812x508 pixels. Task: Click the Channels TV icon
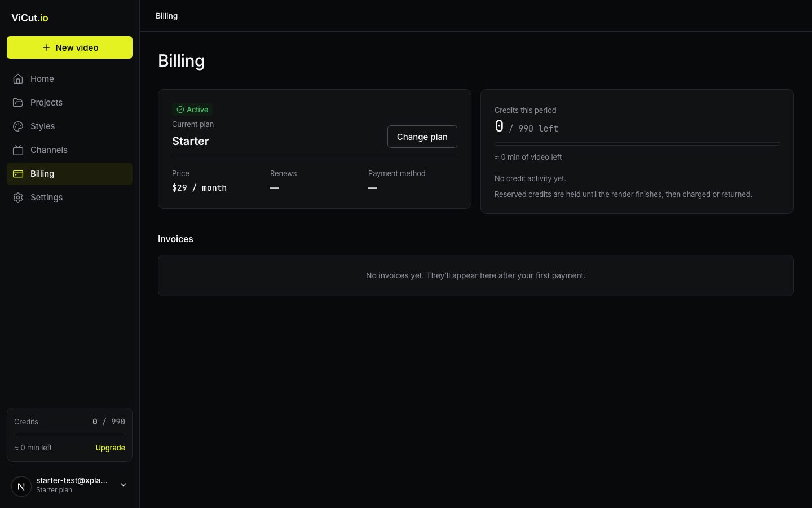18,150
